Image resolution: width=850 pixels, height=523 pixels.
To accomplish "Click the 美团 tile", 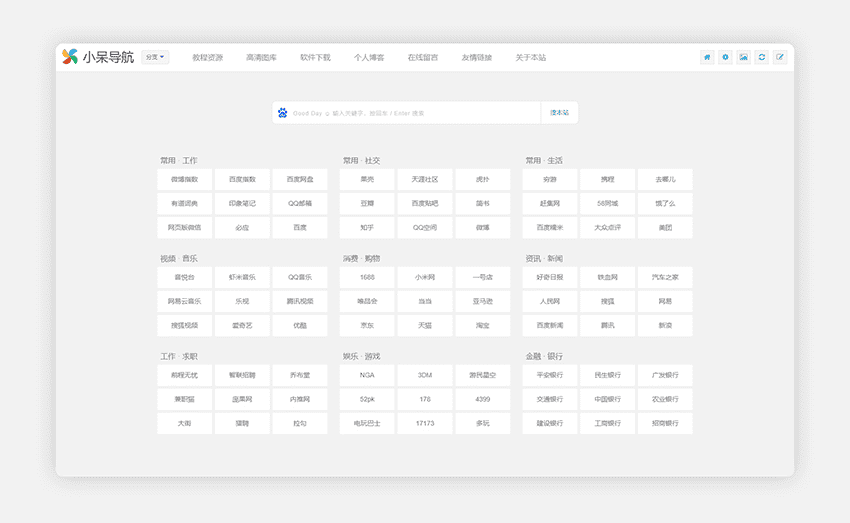I will coord(665,228).
